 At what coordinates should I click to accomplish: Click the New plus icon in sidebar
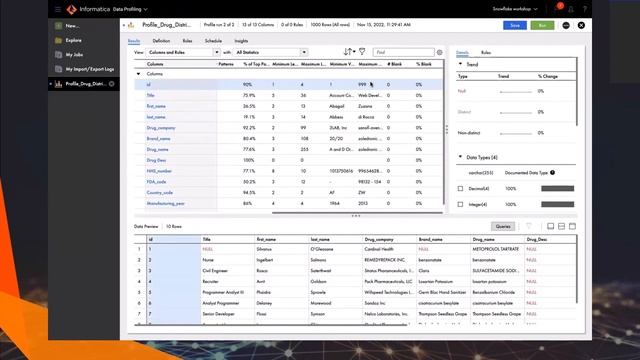point(58,26)
